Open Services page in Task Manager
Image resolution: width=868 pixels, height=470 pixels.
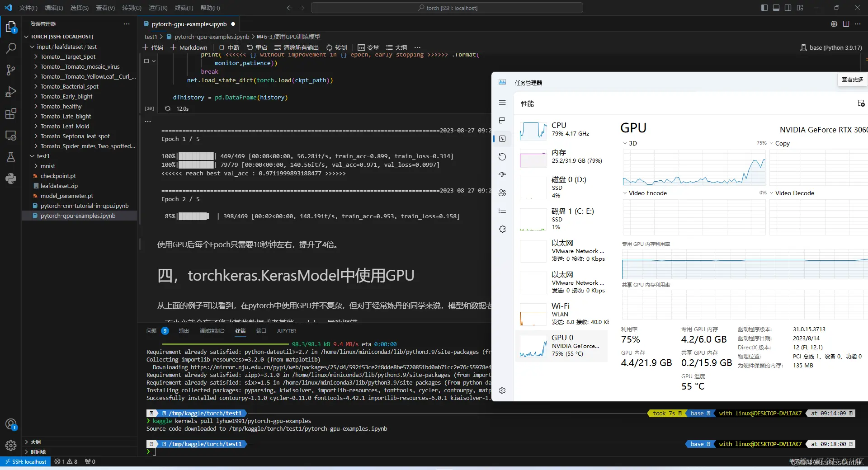click(502, 229)
